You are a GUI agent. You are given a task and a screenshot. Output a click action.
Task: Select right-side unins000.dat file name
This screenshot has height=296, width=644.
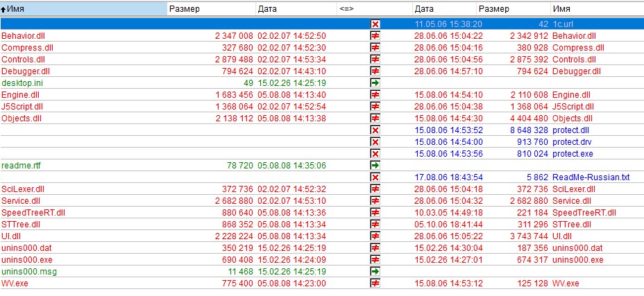coord(578,248)
